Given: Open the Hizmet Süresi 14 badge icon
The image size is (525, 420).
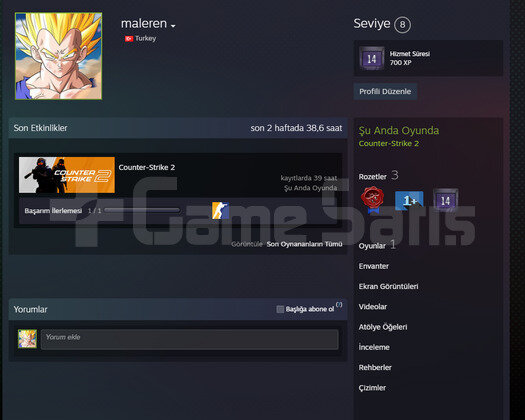Looking at the screenshot, I should tap(372, 58).
